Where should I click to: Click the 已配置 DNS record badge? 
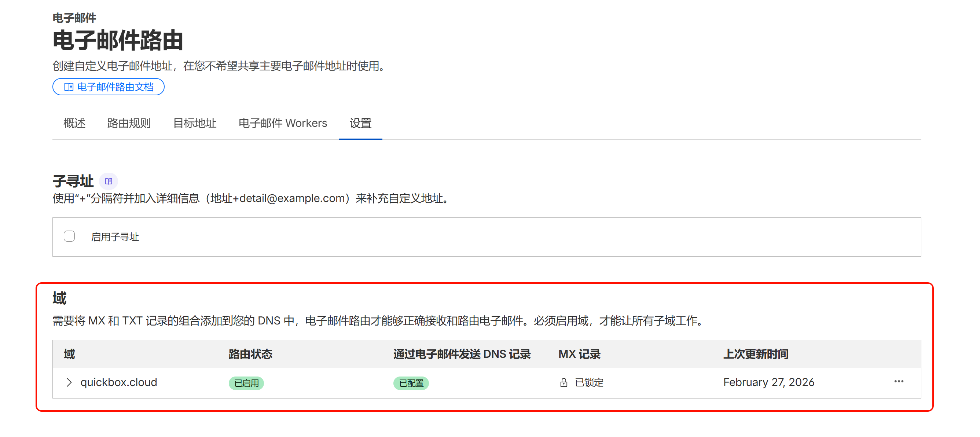[411, 383]
